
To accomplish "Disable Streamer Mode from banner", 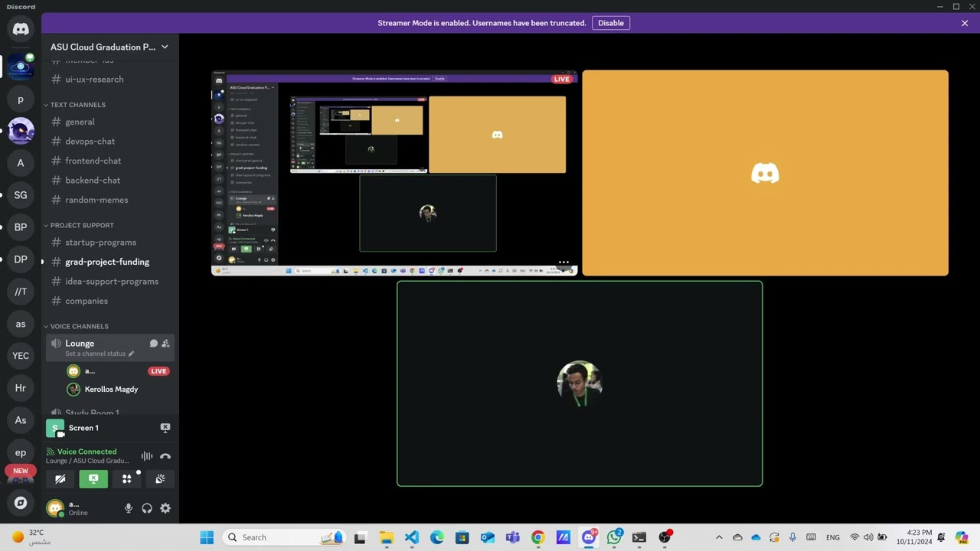I will click(x=611, y=23).
